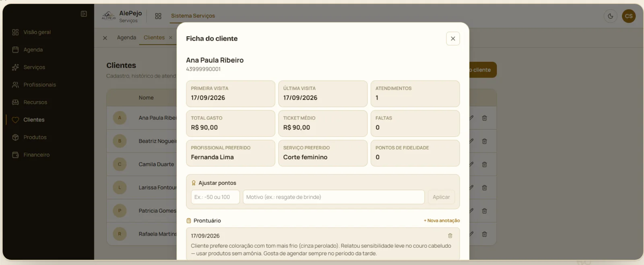644x265 pixels.
Task: Click the Aplicar button
Action: coord(441,197)
